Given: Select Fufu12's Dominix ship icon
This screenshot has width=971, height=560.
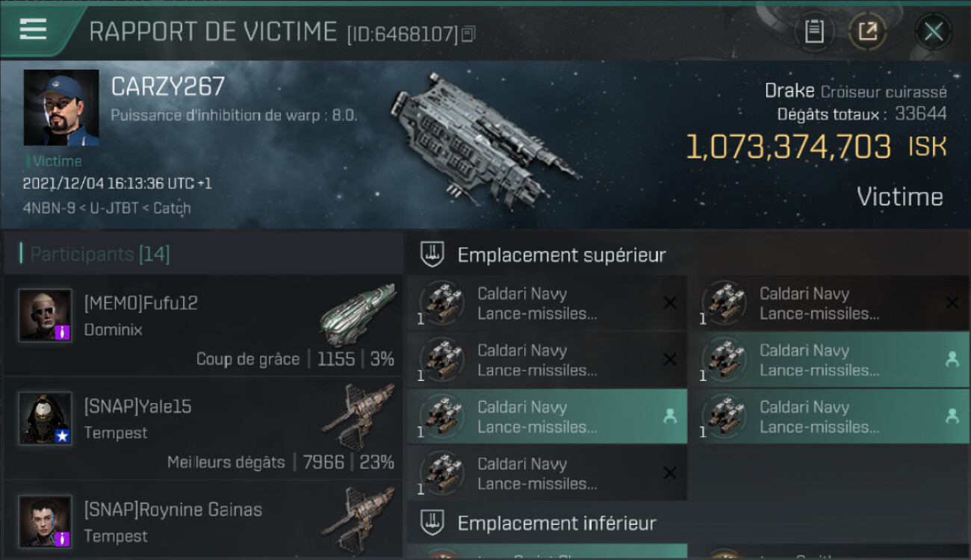Looking at the screenshot, I should click(x=358, y=314).
